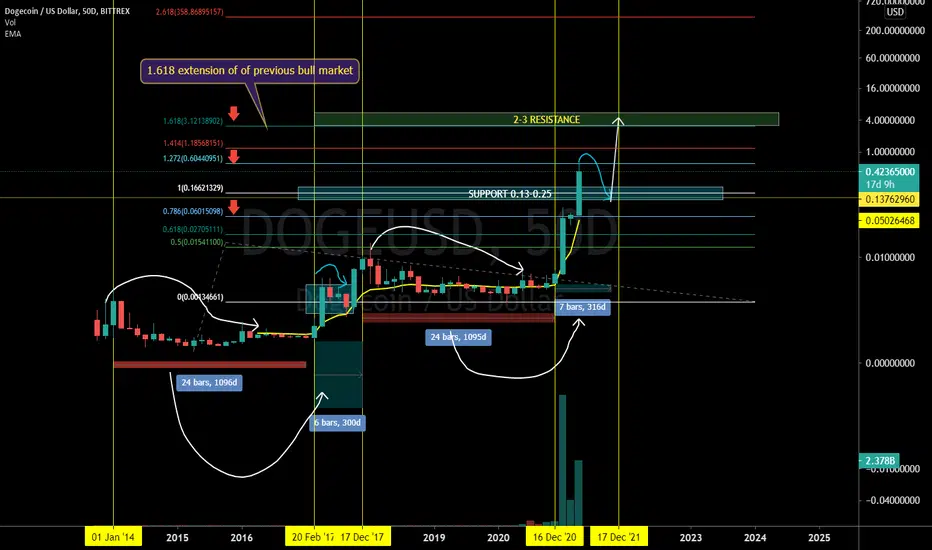Click the 2024 label on time axis

click(755, 538)
